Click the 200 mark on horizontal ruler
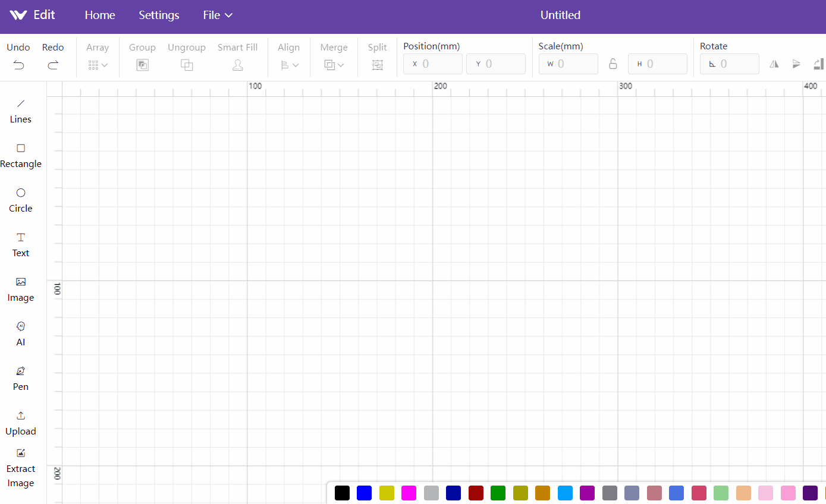Viewport: 826px width, 504px height. [441, 86]
